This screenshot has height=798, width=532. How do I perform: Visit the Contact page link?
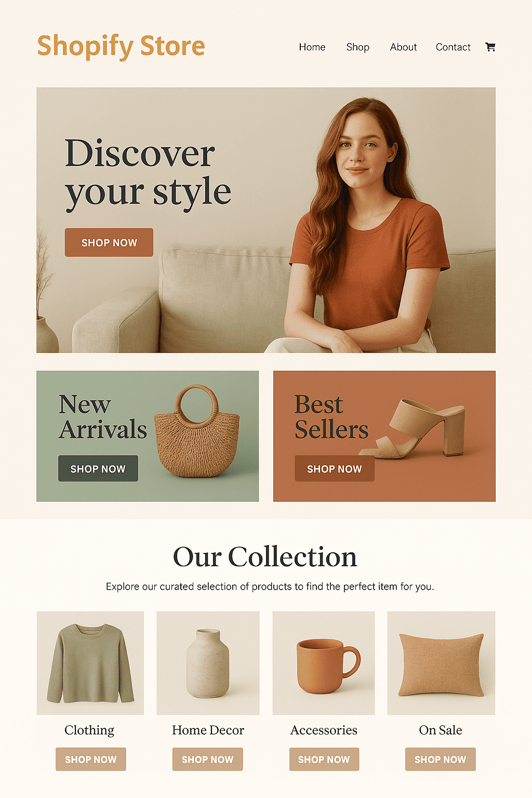click(453, 47)
